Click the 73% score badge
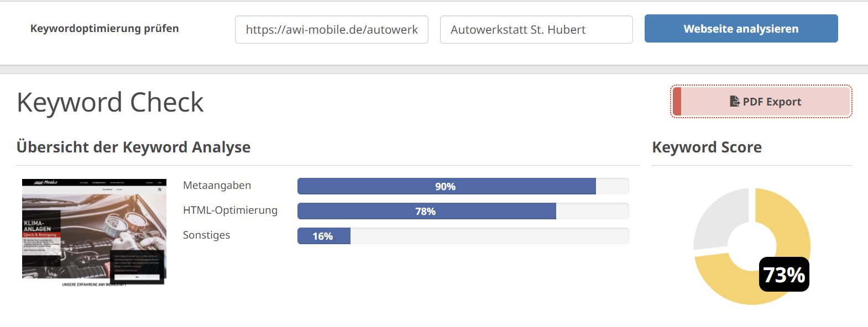Image resolution: width=868 pixels, height=327 pixels. [x=784, y=275]
